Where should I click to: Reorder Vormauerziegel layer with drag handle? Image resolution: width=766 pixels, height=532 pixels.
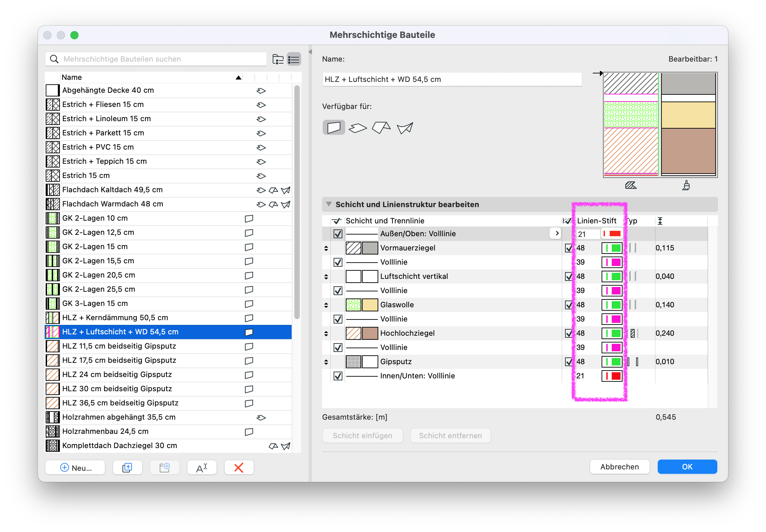(x=326, y=248)
